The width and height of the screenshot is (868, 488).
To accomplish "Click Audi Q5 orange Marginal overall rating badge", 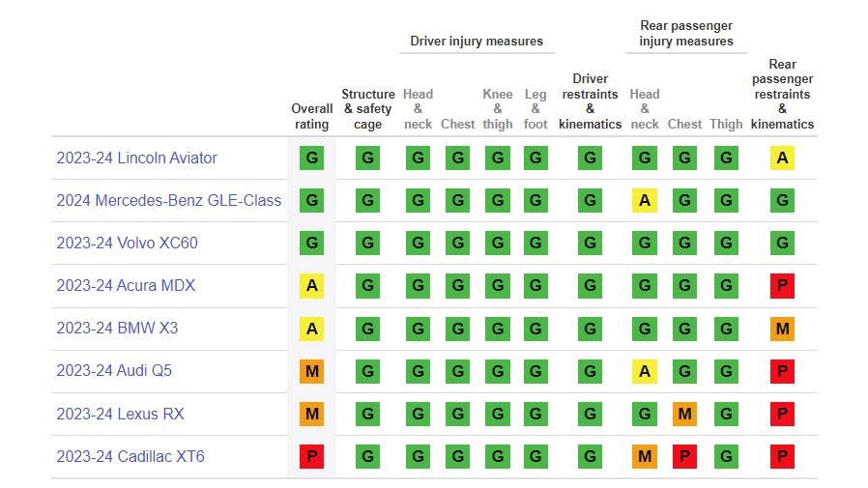I will click(311, 371).
